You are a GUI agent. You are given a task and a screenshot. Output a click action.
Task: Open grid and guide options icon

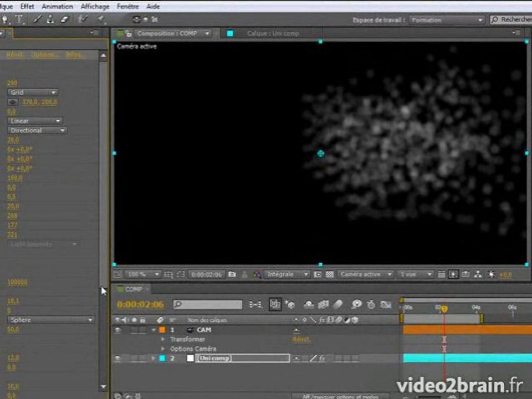coord(168,274)
